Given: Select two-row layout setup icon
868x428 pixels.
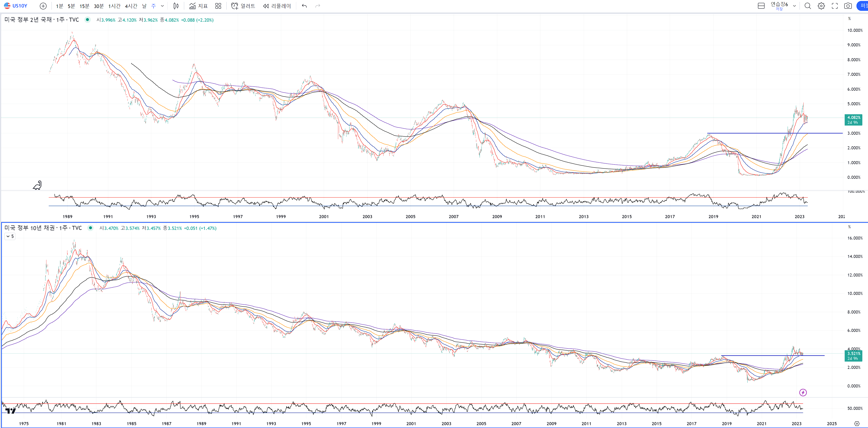Looking at the screenshot, I should click(761, 6).
